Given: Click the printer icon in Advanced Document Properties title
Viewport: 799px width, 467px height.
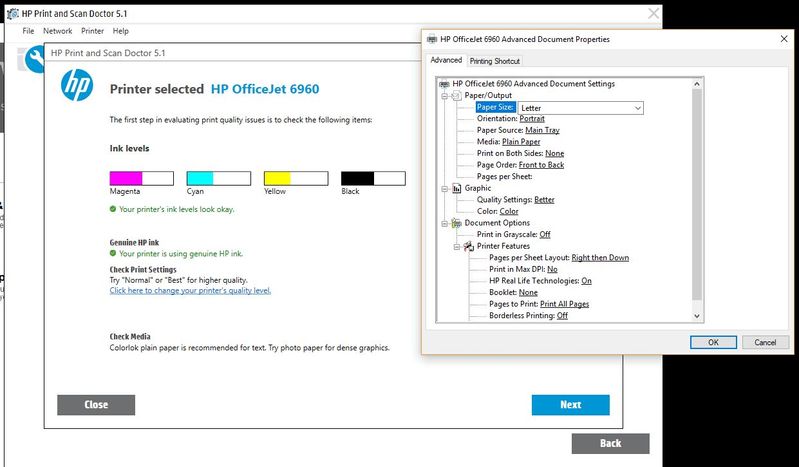Looking at the screenshot, I should [x=432, y=39].
